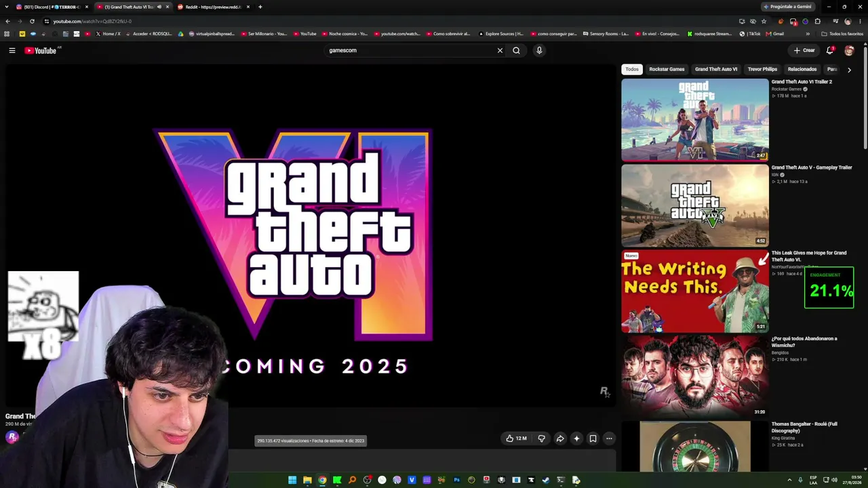The image size is (868, 488).
Task: Open Steam from the taskbar
Action: [546, 480]
